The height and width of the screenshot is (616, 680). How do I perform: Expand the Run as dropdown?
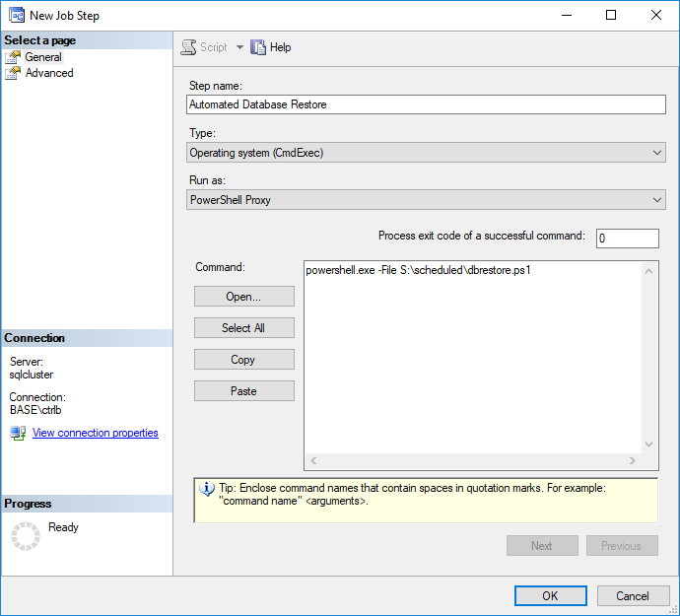click(426, 200)
